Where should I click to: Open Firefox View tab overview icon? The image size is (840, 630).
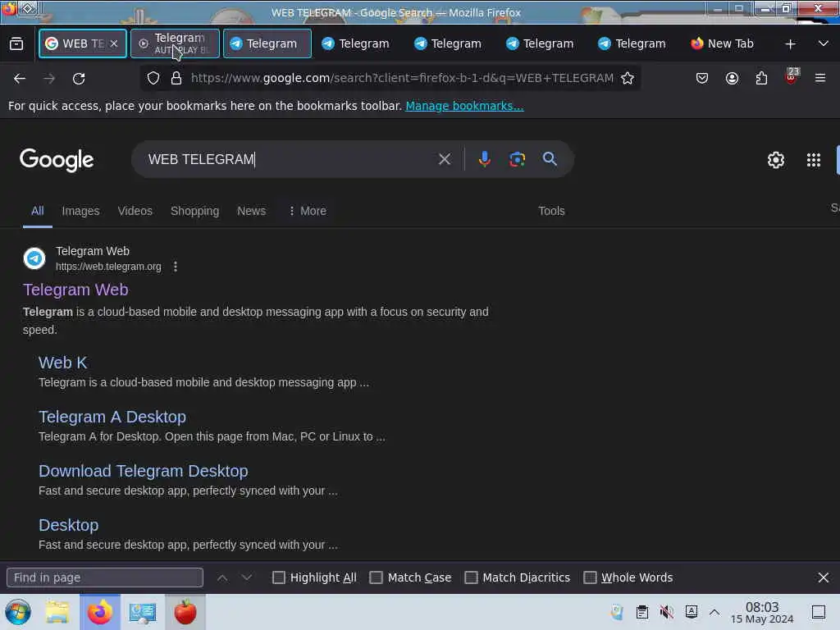16,44
